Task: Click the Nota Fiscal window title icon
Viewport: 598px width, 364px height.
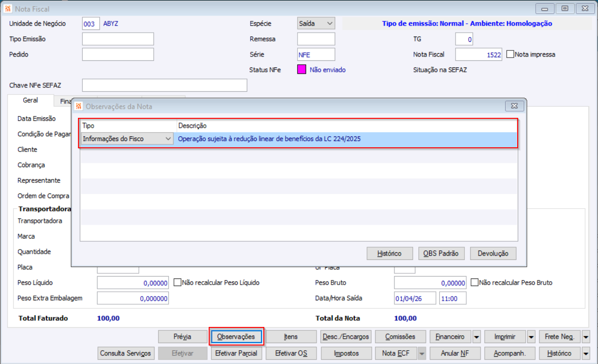Action: point(8,9)
